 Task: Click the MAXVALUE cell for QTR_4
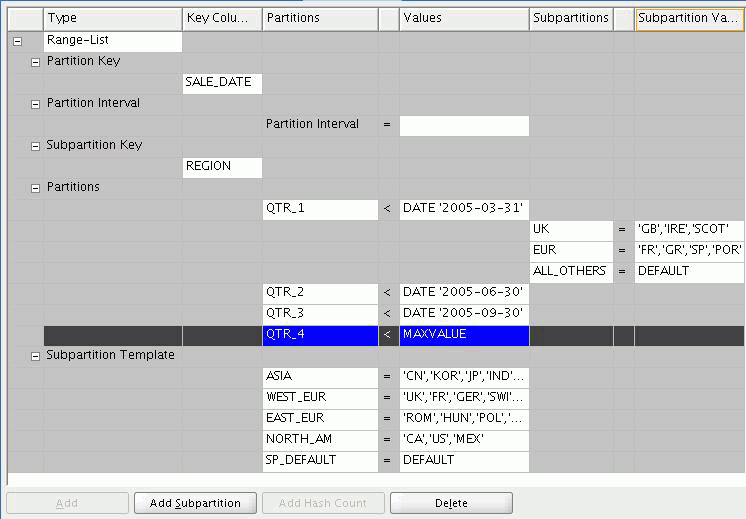(463, 334)
